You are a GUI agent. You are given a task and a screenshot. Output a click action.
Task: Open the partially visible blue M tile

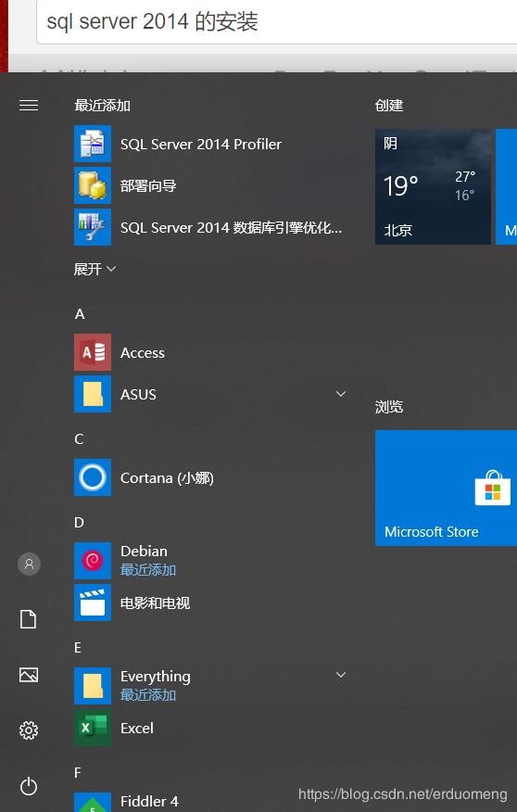[x=506, y=187]
